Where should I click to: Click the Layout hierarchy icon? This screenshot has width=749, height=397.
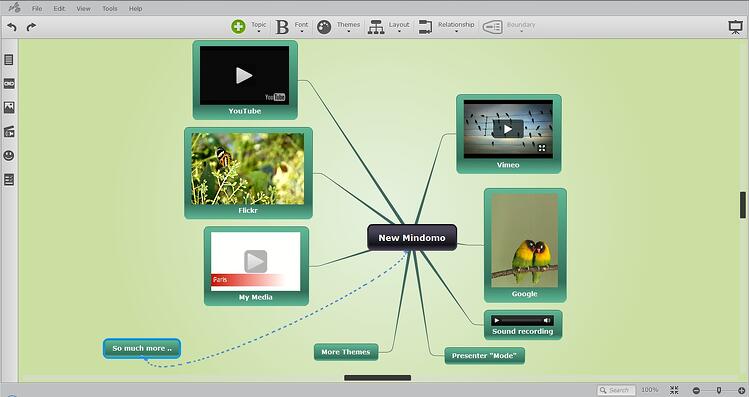pos(376,27)
